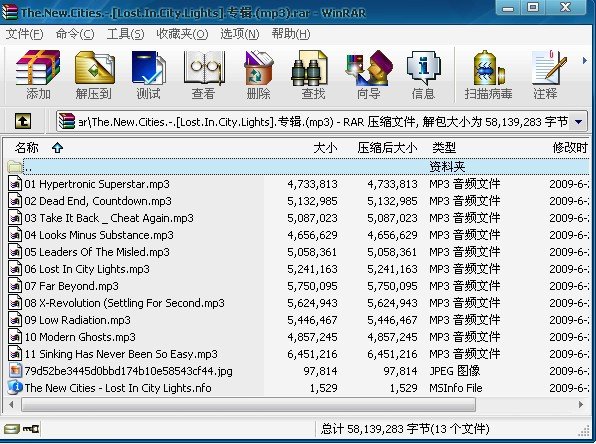Viewport: 596px width, 444px height.
Task: Click the 大小 column header
Action: 325,147
